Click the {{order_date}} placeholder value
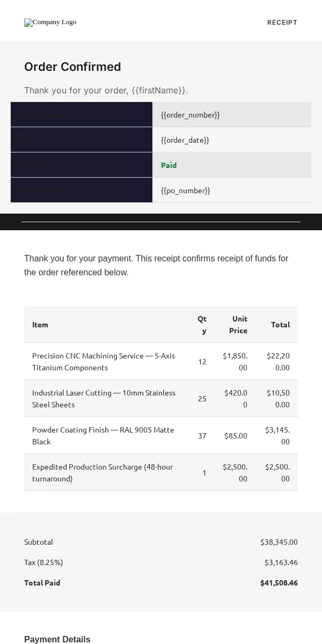This screenshot has height=644, width=322. [185, 140]
